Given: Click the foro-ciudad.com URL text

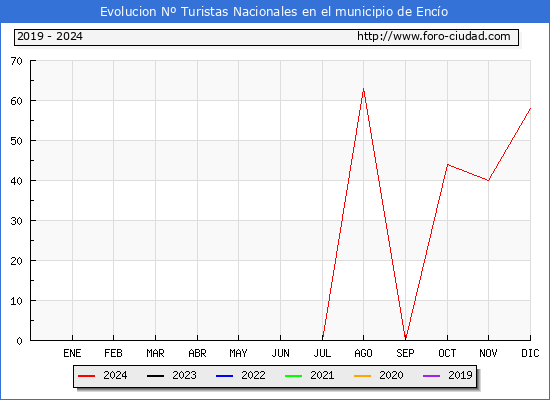Looking at the screenshot, I should (434, 36).
